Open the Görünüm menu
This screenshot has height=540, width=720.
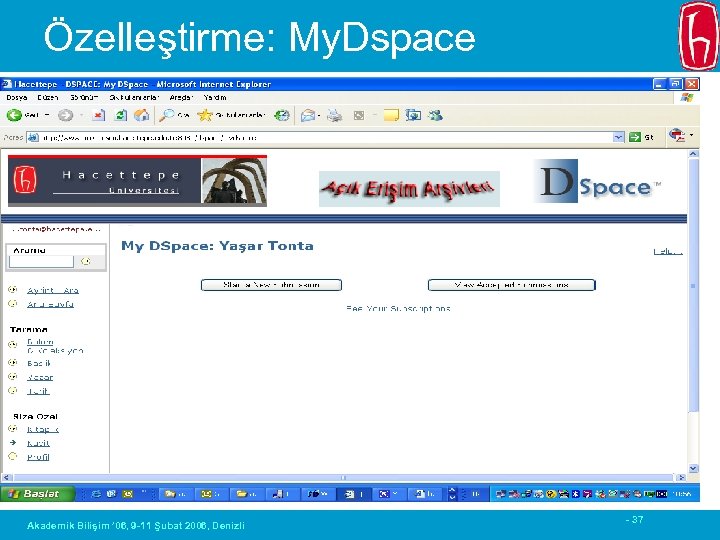point(84,97)
